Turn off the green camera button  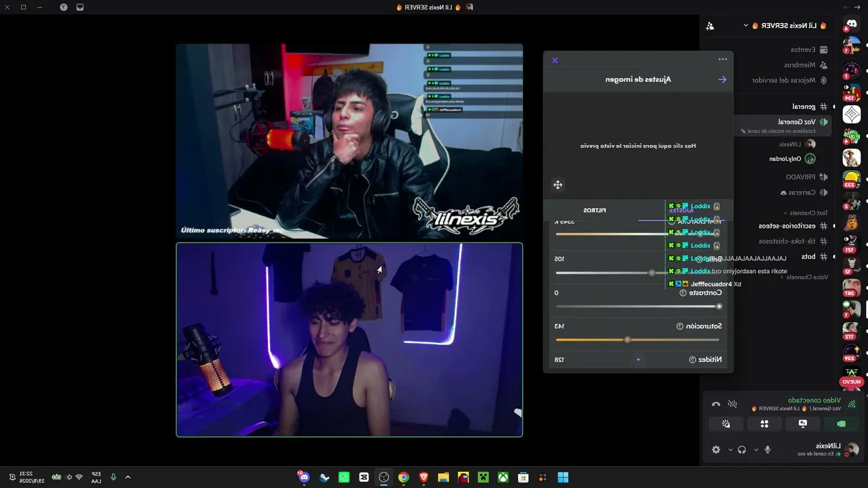point(842,424)
